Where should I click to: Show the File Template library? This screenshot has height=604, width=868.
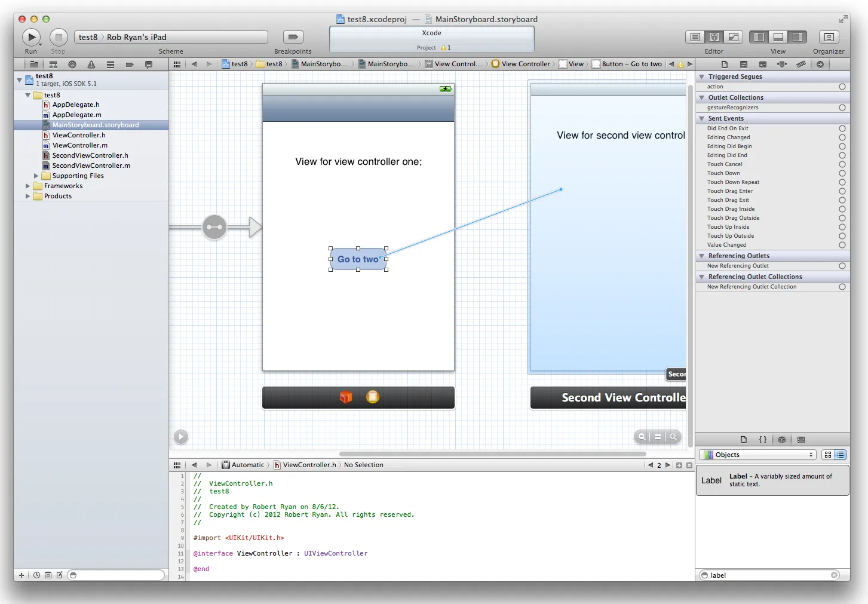coord(744,440)
